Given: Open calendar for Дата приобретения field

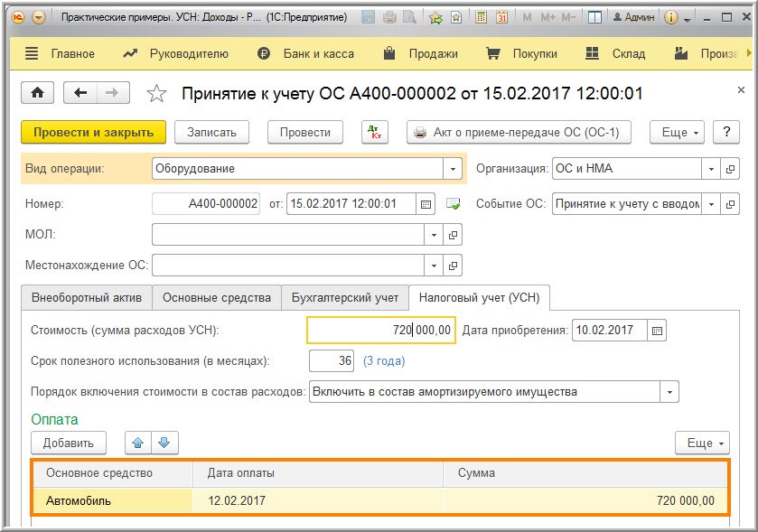Looking at the screenshot, I should pyautogui.click(x=658, y=331).
